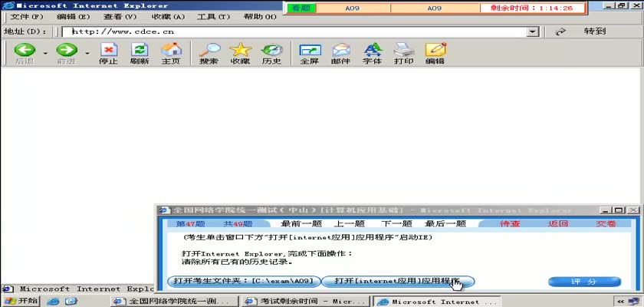Go to 上一题 (previous question)

tap(349, 223)
